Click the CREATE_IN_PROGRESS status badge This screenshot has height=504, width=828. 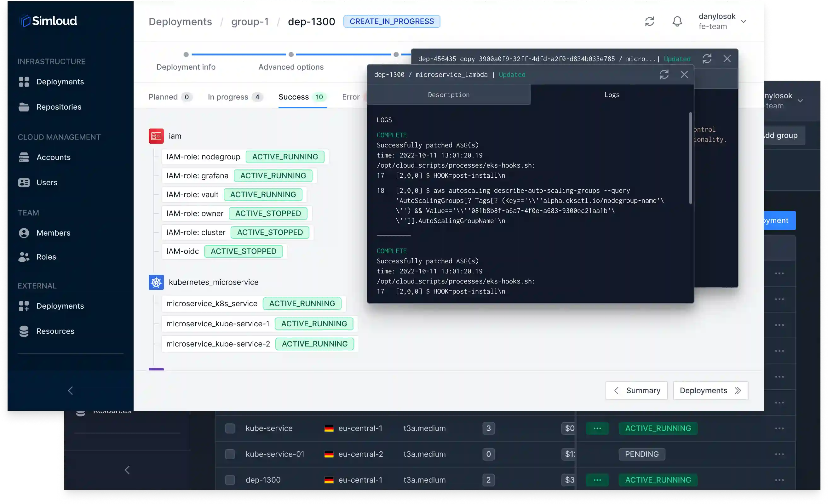click(x=392, y=21)
